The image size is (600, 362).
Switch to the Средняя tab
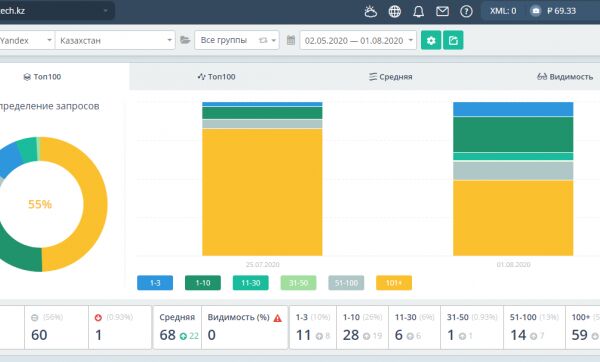391,77
